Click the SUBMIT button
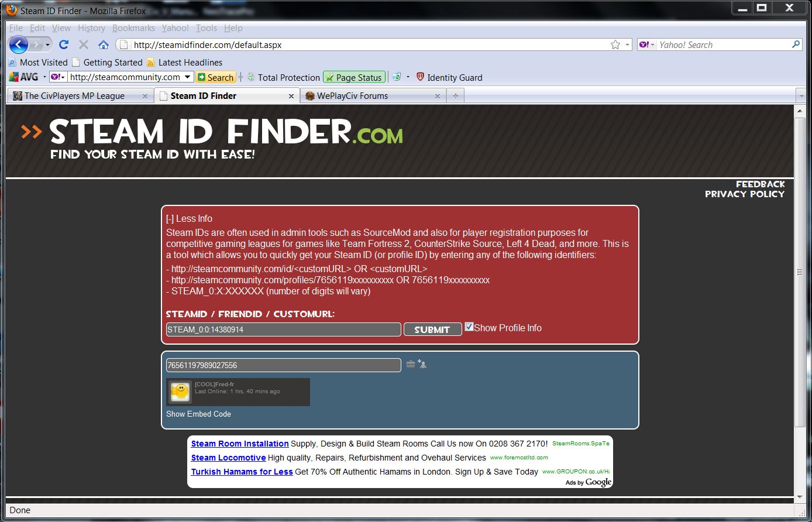The image size is (812, 522). pos(432,329)
